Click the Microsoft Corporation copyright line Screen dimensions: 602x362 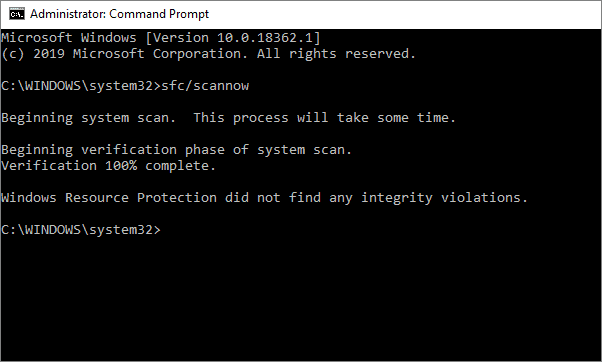[208, 54]
